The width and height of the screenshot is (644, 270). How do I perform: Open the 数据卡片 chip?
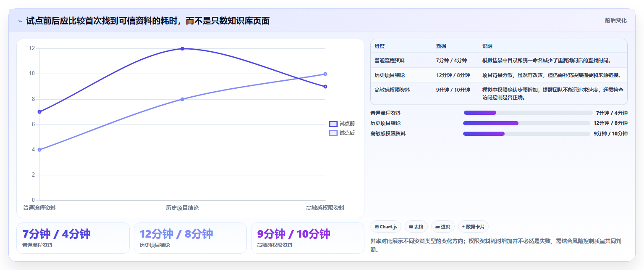(x=473, y=227)
